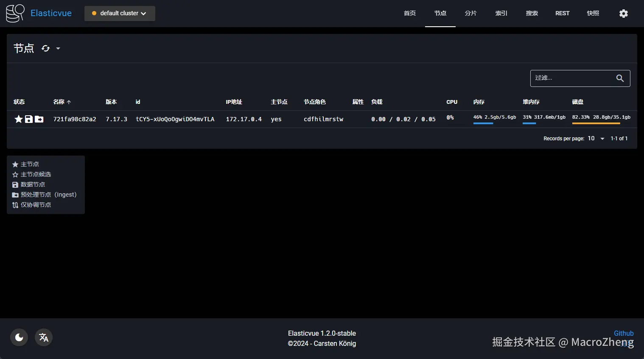Click the name column sort arrow
The height and width of the screenshot is (359, 644).
click(x=69, y=102)
